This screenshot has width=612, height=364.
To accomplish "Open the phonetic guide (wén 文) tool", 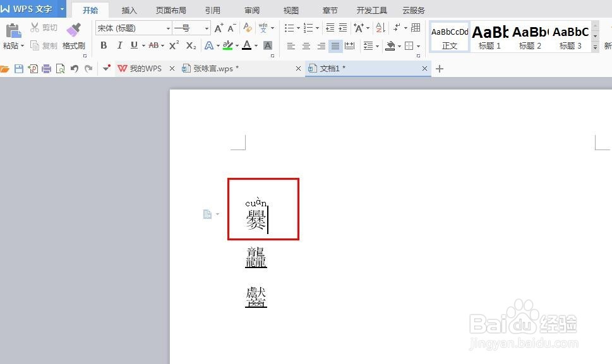I will coord(263,28).
